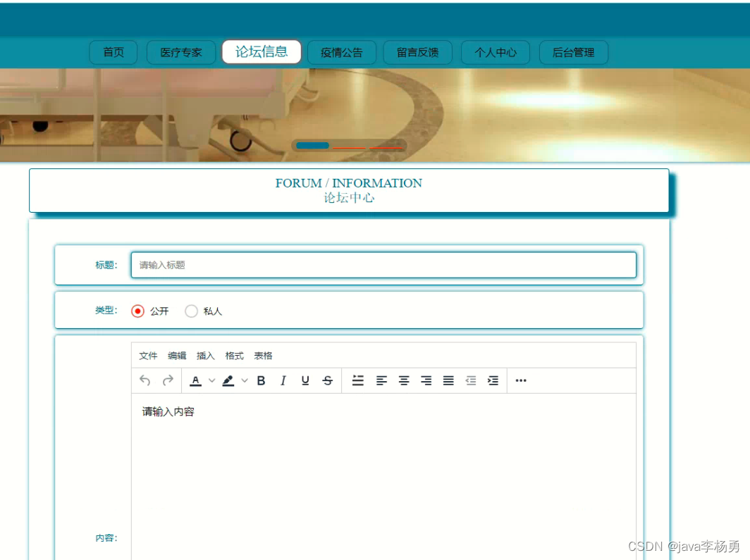Go to 首页 navigation tab
Image resolution: width=750 pixels, height=560 pixels.
click(113, 52)
